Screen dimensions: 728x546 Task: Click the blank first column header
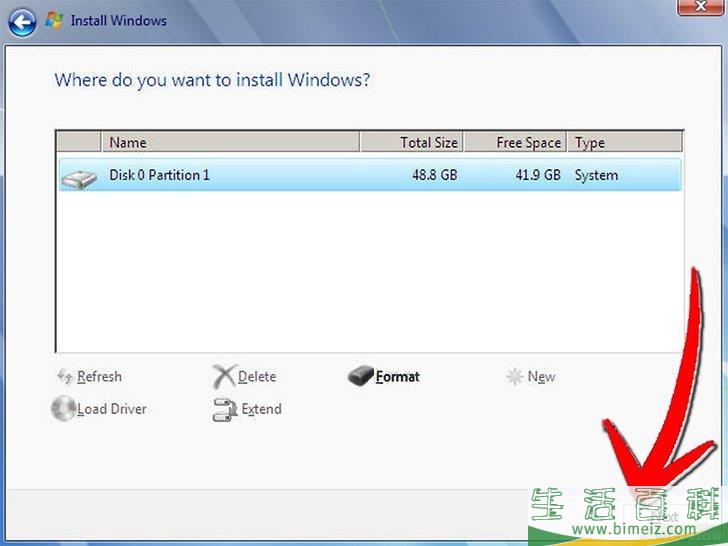(x=78, y=142)
